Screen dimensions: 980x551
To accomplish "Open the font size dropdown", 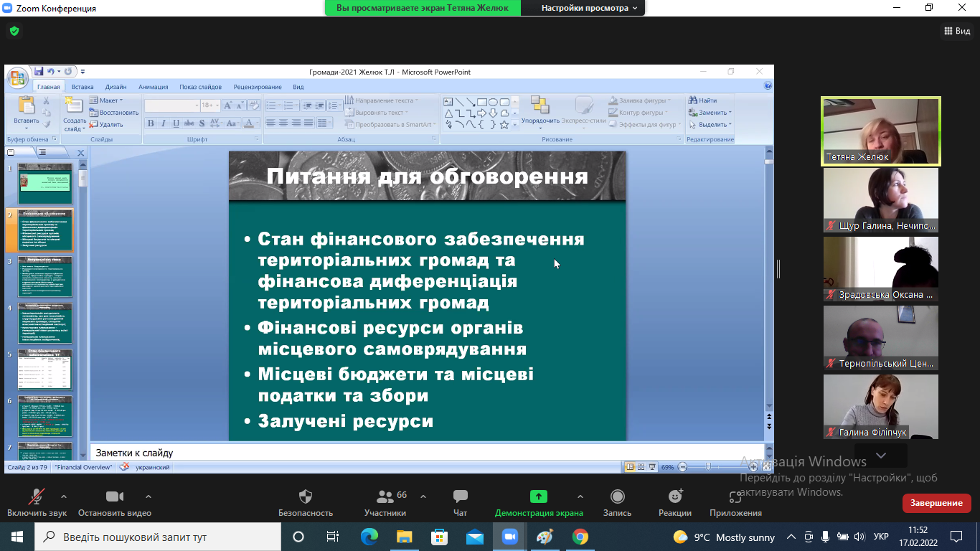I will (217, 105).
